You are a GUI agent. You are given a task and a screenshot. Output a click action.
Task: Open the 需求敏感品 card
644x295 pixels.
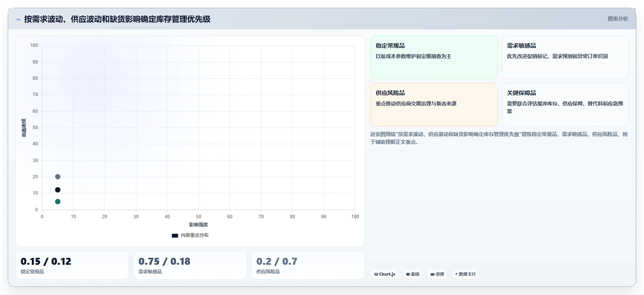coord(565,57)
